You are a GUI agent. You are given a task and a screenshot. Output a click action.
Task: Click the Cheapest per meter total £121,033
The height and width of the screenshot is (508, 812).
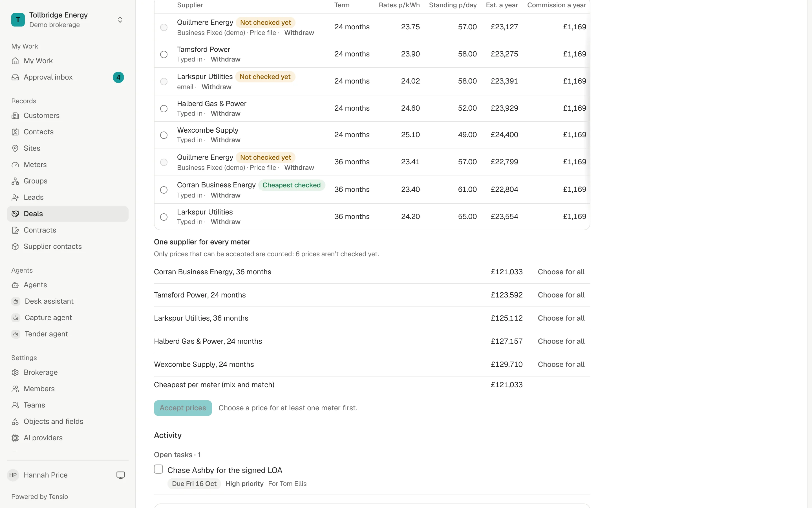pyautogui.click(x=507, y=385)
